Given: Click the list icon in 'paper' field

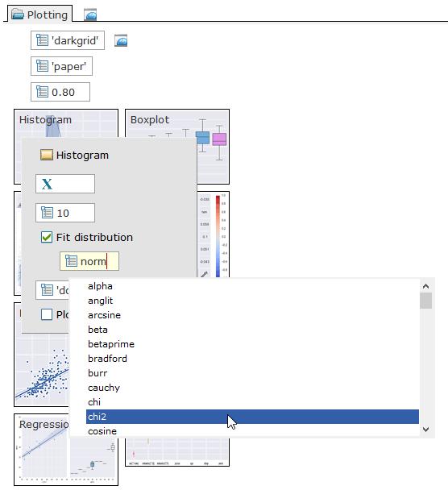Looking at the screenshot, I should (x=42, y=66).
